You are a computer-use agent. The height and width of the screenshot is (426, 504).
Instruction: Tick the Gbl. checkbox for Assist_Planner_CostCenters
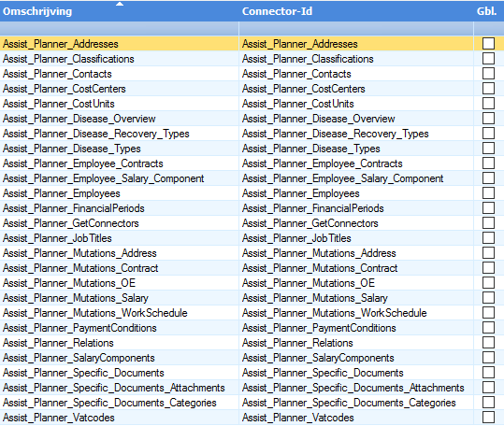[x=488, y=88]
